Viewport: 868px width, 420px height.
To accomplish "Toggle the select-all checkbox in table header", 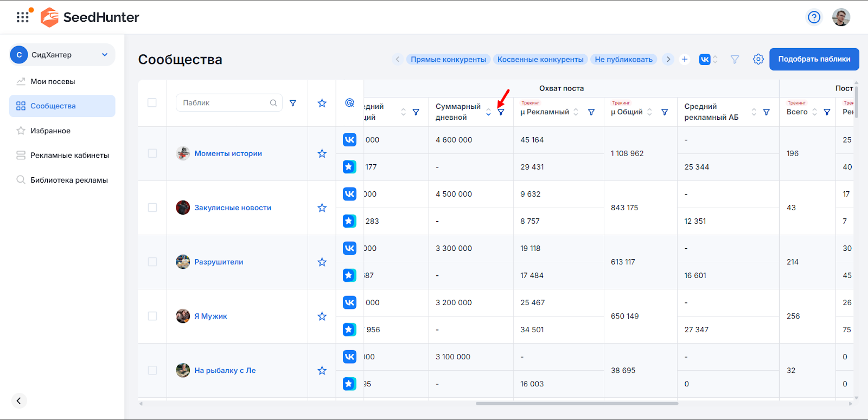I will (x=152, y=103).
